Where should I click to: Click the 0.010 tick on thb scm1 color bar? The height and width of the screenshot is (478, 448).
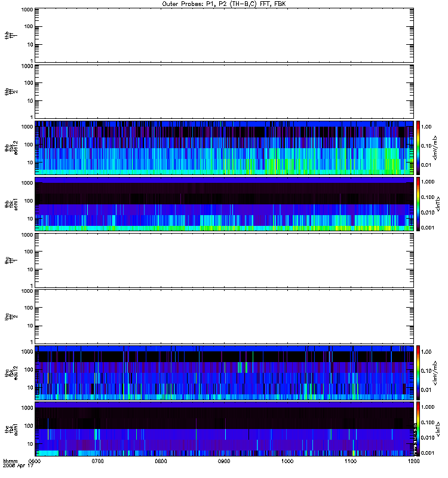[x=428, y=213]
